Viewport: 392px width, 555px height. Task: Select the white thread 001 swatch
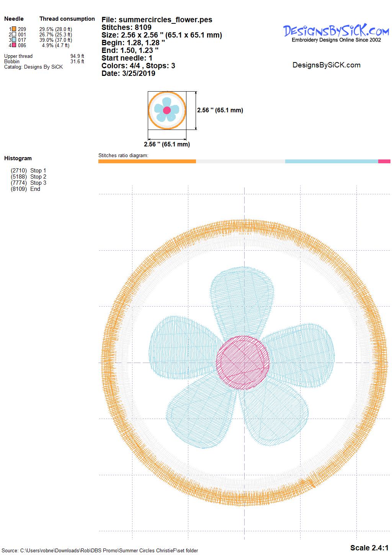tap(14, 34)
